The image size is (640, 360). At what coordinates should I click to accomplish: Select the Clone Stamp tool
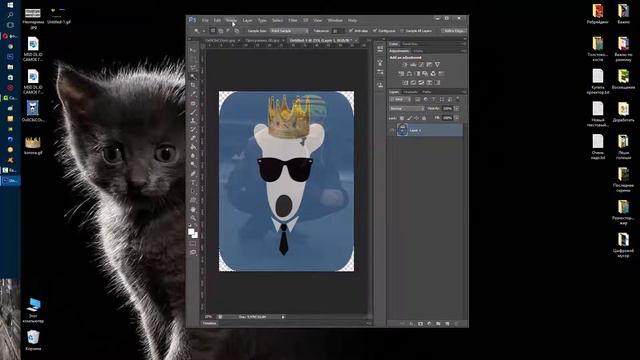[193, 121]
